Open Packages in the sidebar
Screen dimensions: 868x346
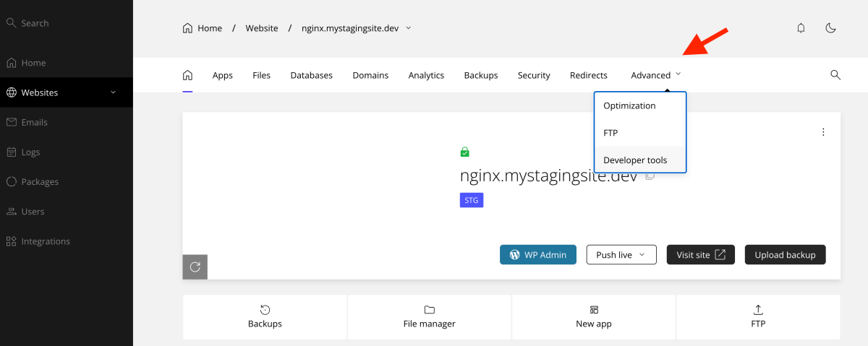(x=67, y=182)
